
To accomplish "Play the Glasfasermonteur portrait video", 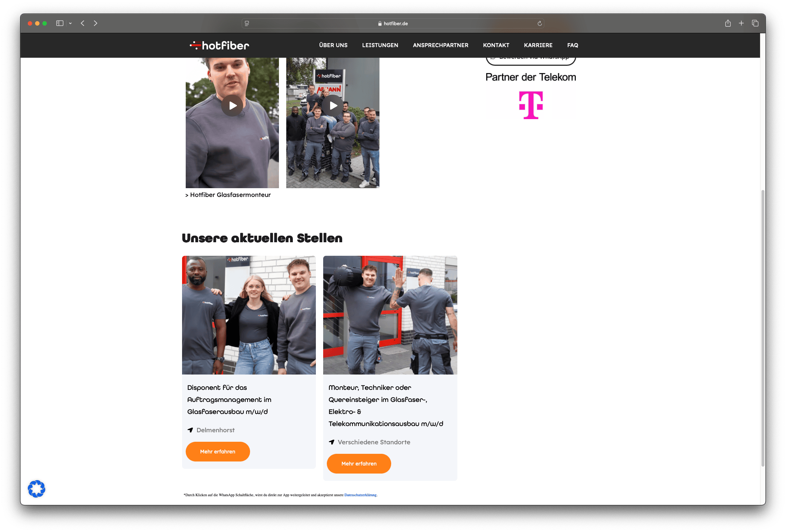I will tap(232, 106).
